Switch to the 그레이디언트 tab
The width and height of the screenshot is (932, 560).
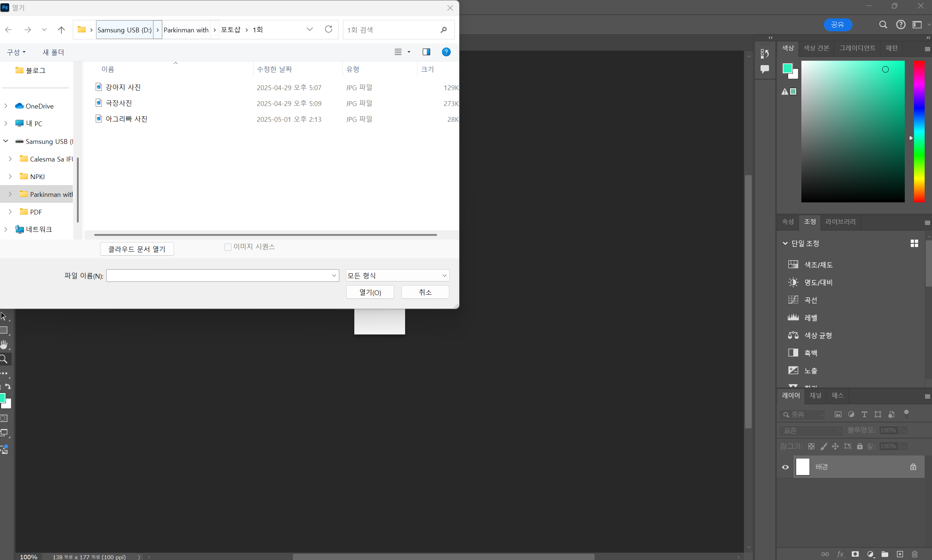click(x=857, y=48)
